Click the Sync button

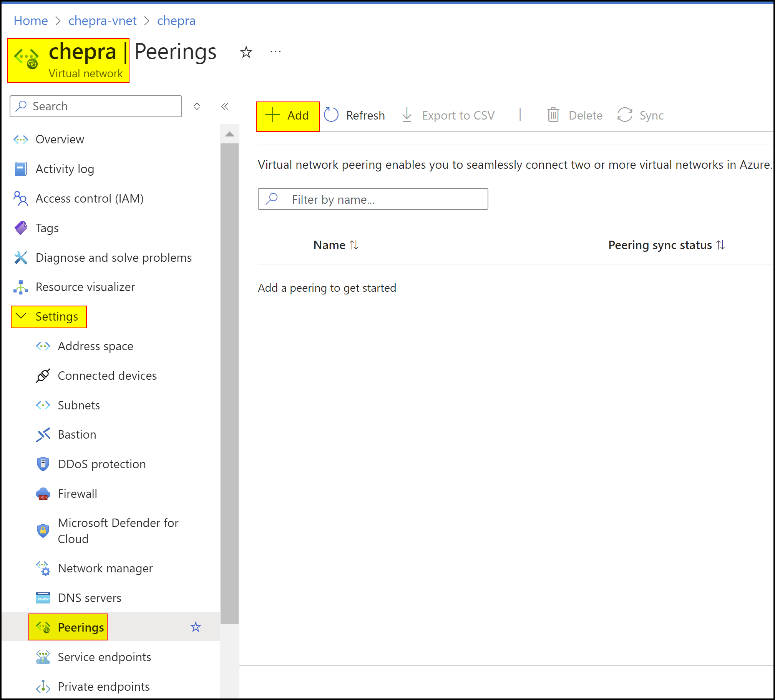point(641,115)
